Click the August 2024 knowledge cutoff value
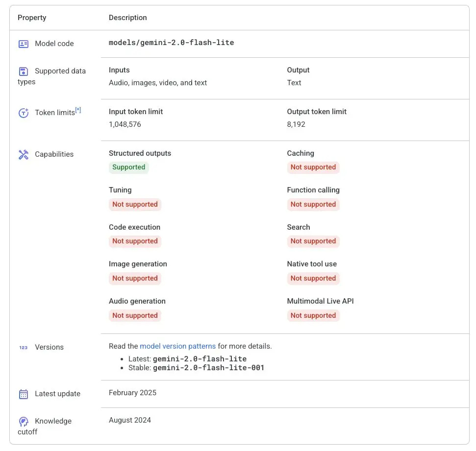 [x=129, y=420]
